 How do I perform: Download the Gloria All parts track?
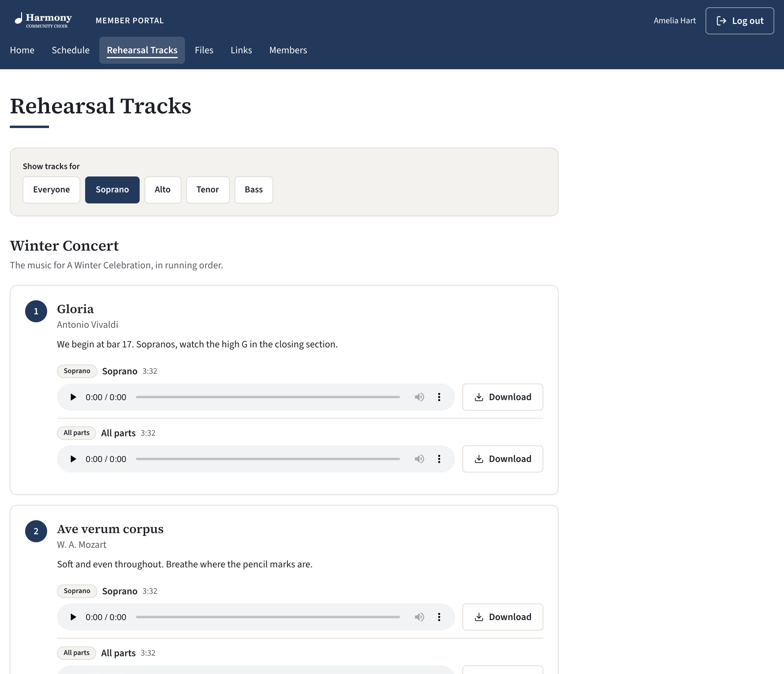click(503, 459)
